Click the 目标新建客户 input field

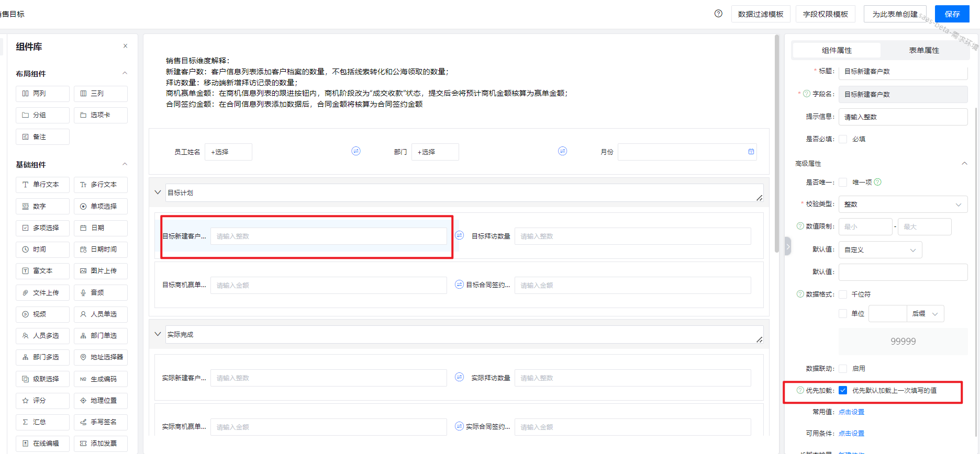(329, 236)
